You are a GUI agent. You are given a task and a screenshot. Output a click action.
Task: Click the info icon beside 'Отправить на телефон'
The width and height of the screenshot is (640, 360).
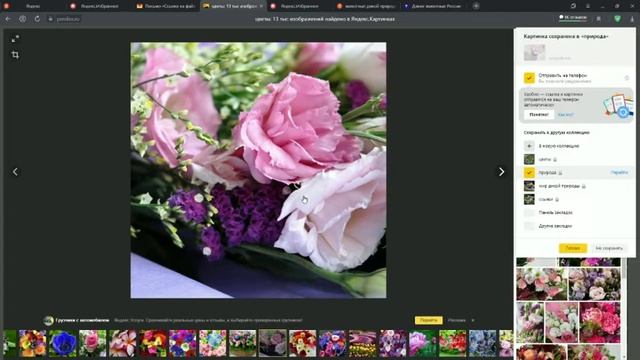coord(627,78)
